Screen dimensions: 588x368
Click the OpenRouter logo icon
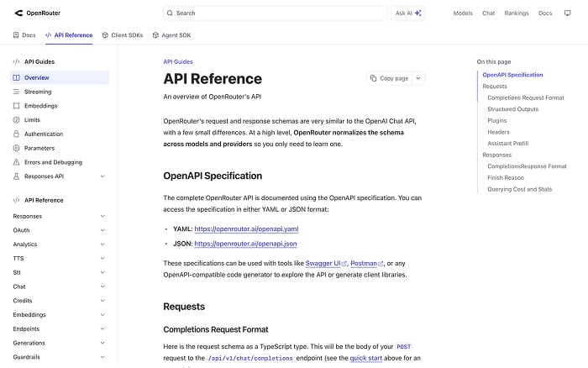18,13
